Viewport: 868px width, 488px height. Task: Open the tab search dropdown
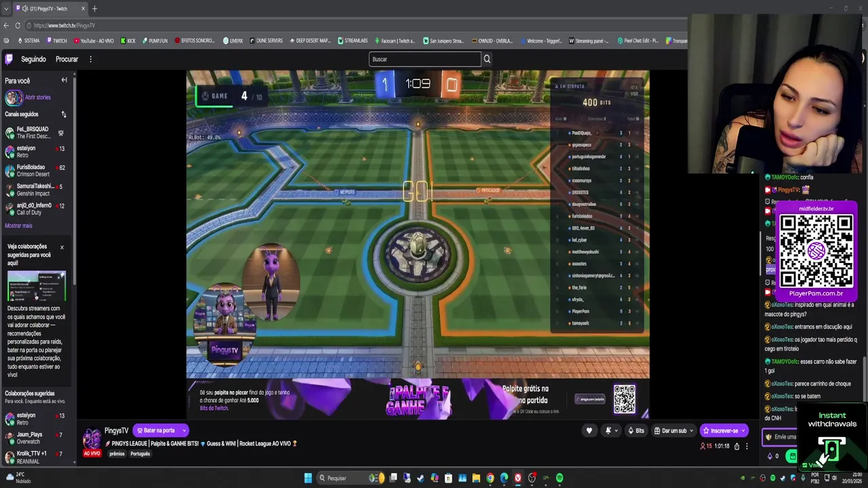pyautogui.click(x=6, y=9)
